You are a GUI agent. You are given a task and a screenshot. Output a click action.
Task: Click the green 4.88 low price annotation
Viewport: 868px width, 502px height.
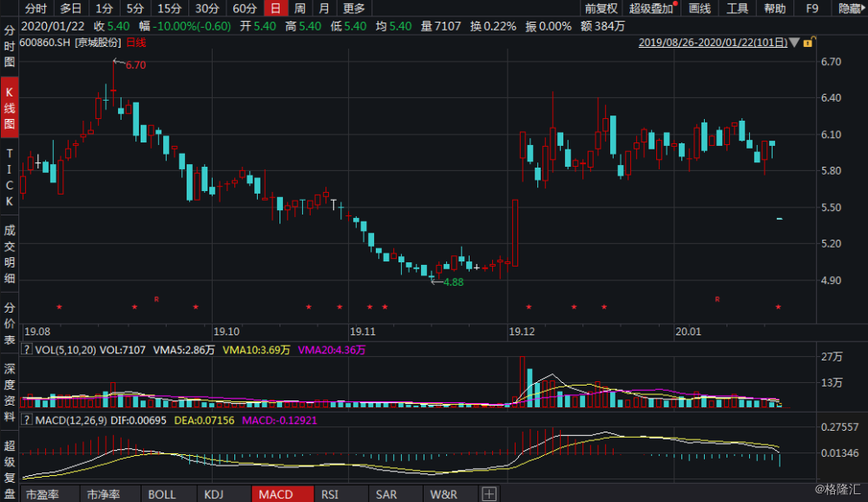[453, 282]
